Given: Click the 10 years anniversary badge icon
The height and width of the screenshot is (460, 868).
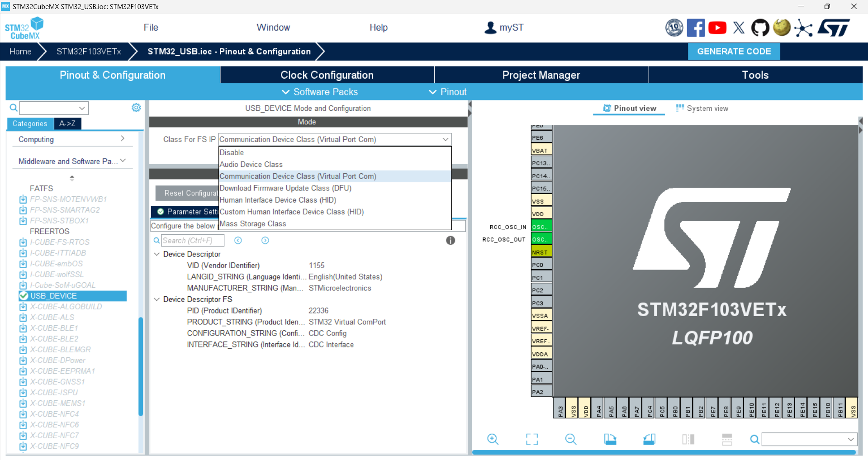Looking at the screenshot, I should coord(674,28).
